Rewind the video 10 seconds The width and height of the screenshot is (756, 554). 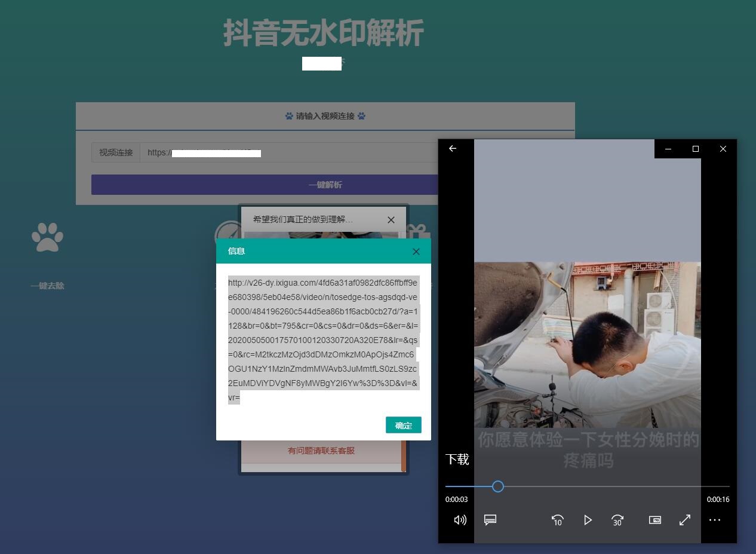point(557,520)
